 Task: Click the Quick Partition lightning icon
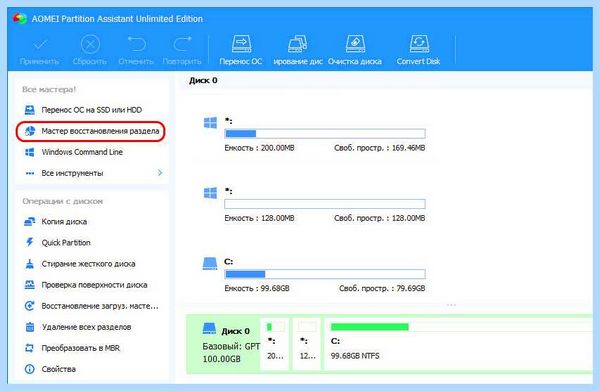[x=29, y=242]
